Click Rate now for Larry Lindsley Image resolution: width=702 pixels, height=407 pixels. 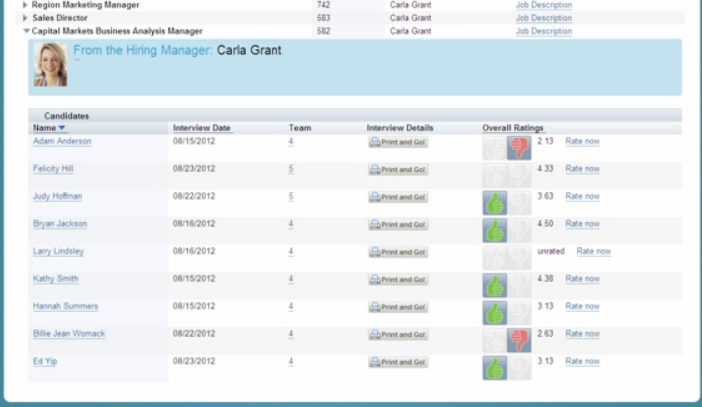(x=594, y=251)
